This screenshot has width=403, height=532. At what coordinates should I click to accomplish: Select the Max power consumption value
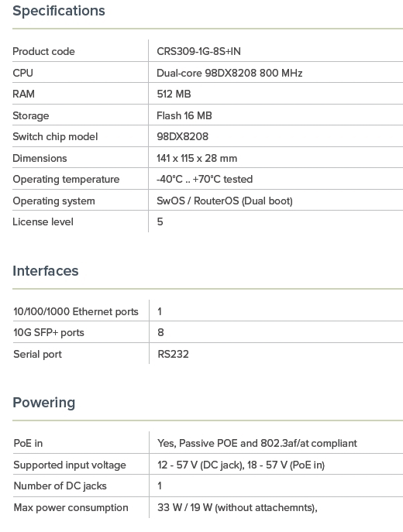coord(237,507)
